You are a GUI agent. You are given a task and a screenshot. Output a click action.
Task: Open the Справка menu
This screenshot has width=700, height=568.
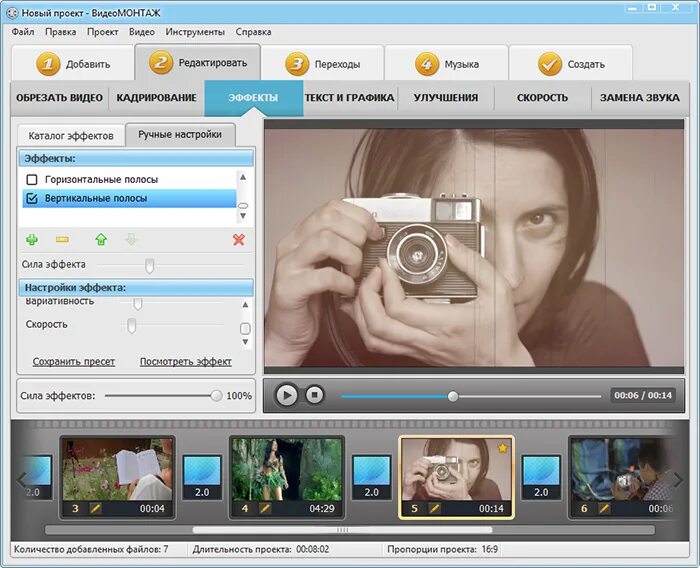254,32
